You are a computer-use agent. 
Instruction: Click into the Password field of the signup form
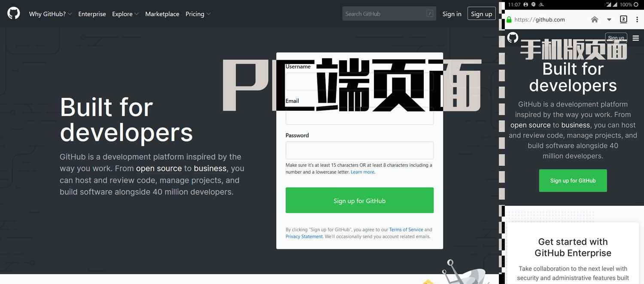pos(359,150)
